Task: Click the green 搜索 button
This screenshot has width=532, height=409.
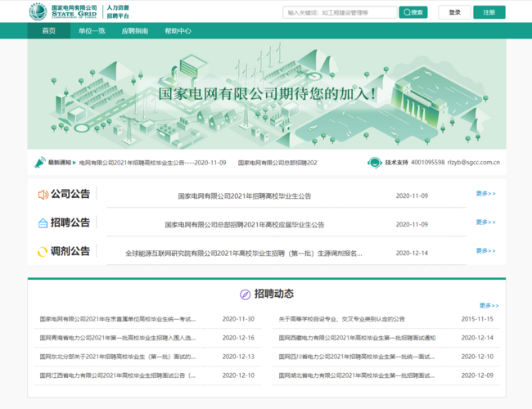Action: tap(413, 12)
